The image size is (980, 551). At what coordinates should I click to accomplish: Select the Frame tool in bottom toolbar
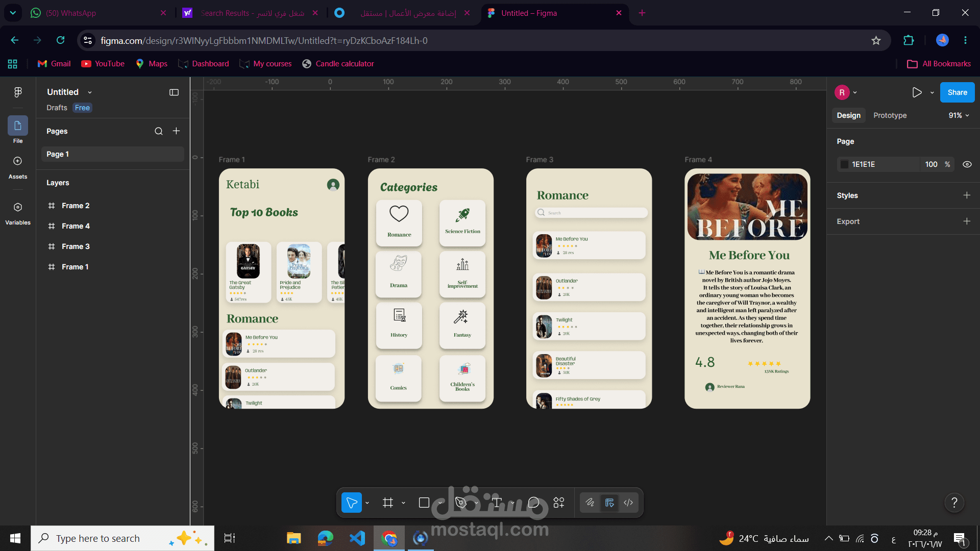click(388, 503)
